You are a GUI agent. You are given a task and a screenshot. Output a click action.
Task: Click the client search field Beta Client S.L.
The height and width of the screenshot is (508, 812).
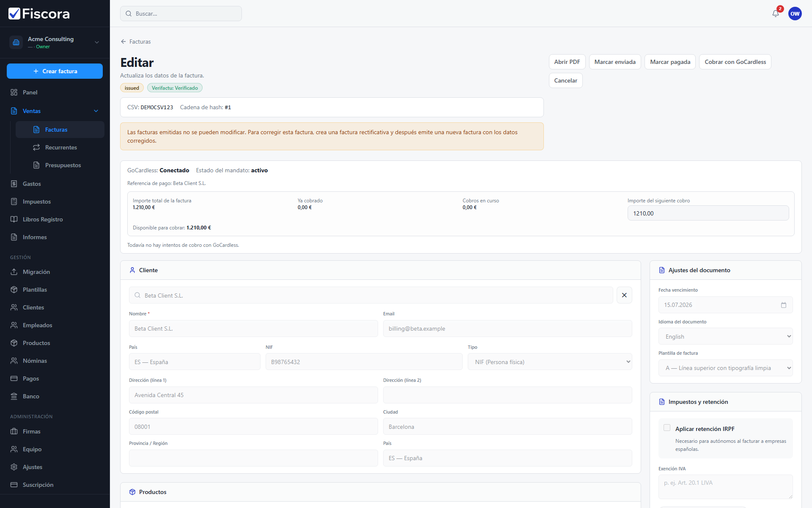click(371, 295)
